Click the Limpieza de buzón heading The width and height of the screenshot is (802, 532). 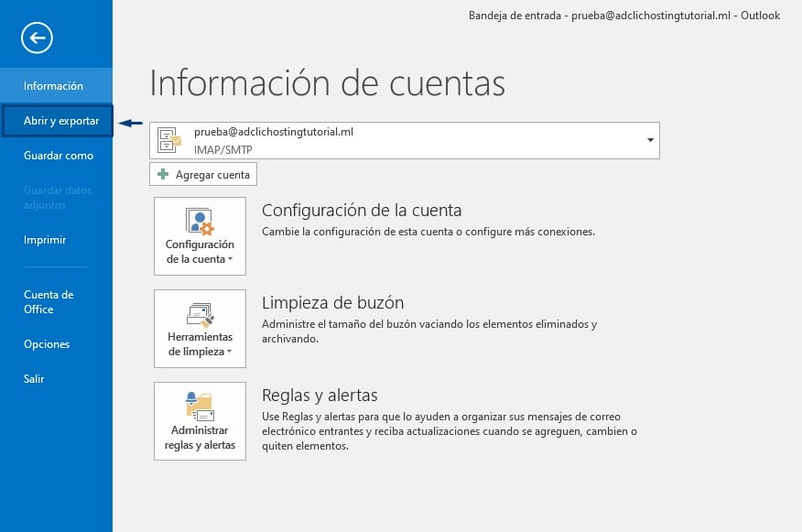tap(333, 303)
